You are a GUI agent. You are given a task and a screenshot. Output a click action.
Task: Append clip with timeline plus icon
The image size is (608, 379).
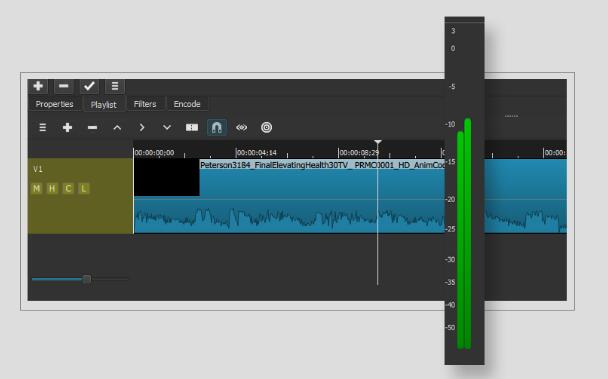pos(67,128)
